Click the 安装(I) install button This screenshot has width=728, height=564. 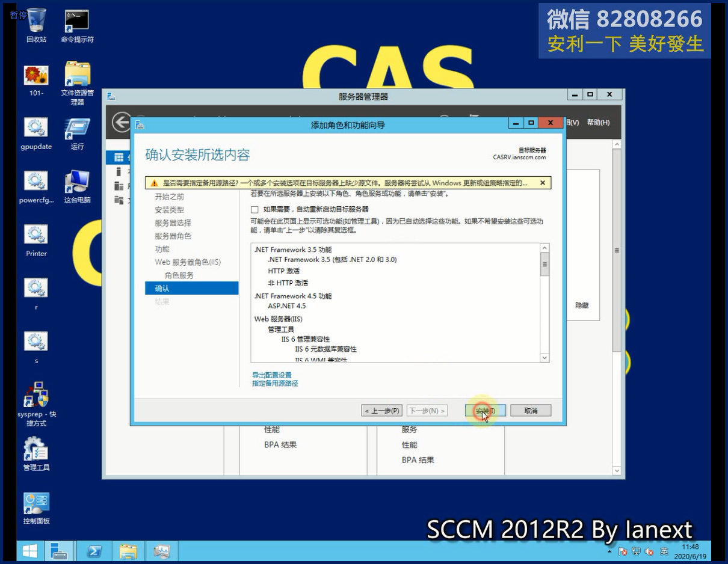pyautogui.click(x=485, y=411)
